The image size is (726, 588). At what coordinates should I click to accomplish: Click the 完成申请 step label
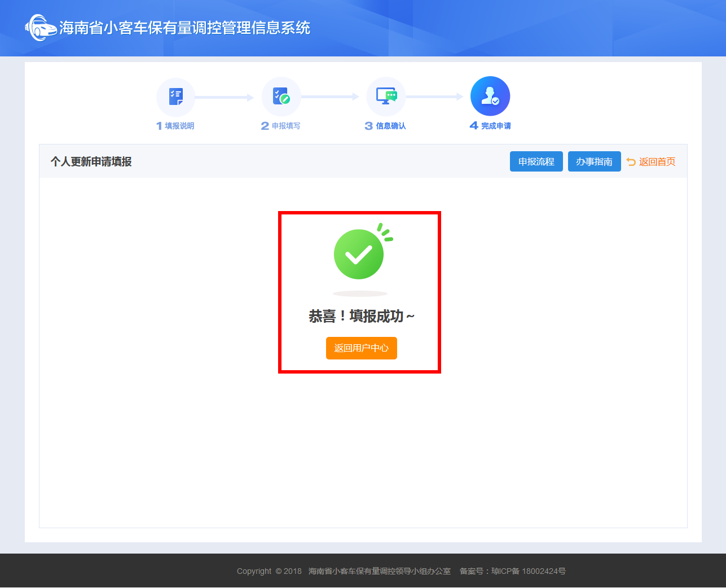coord(496,126)
